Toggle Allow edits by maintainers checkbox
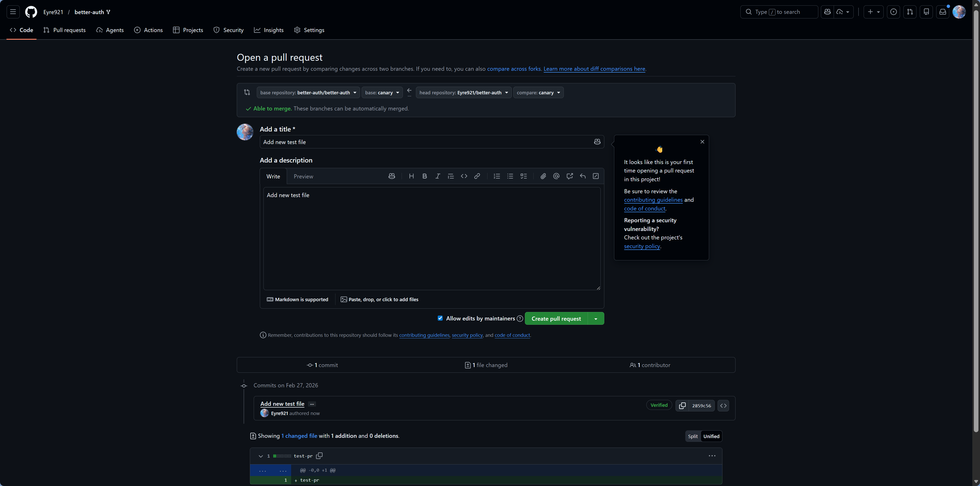This screenshot has height=486, width=980. coord(440,318)
